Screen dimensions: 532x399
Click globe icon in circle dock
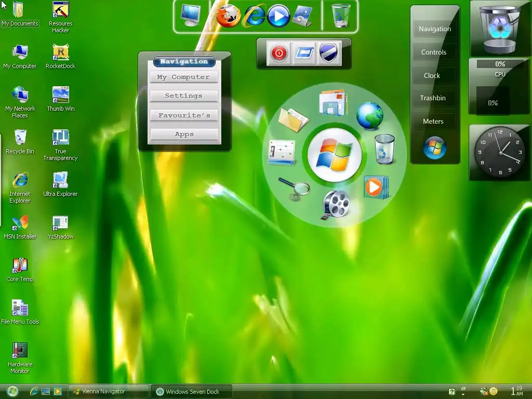pyautogui.click(x=370, y=116)
